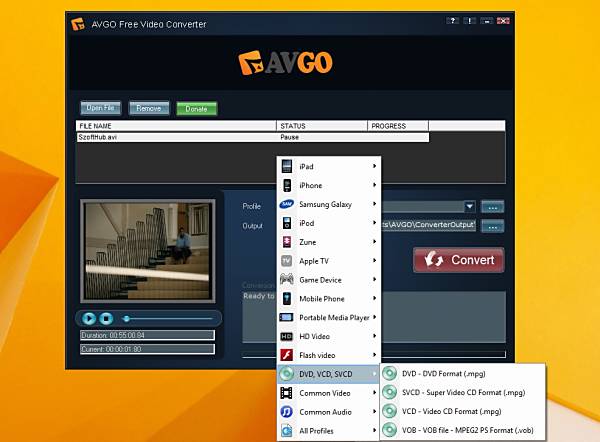Open the Mobile Phone profile menu entry
This screenshot has height=442, width=600.
point(329,298)
